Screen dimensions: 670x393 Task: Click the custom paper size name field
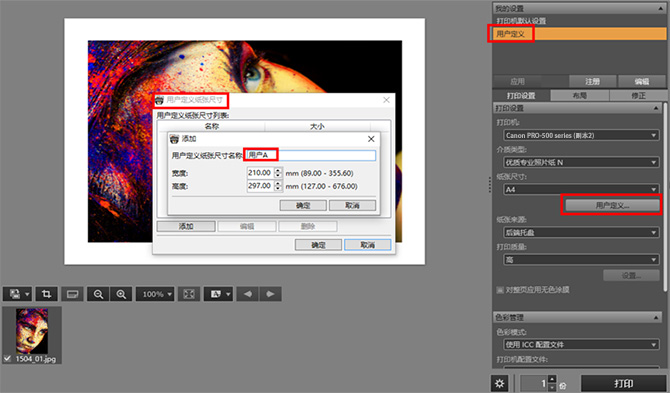coord(311,155)
